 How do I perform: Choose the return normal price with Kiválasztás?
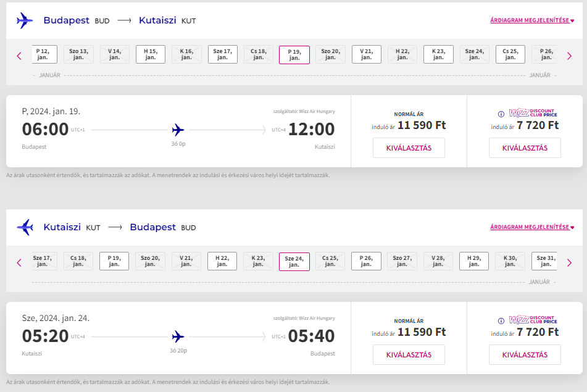(409, 354)
